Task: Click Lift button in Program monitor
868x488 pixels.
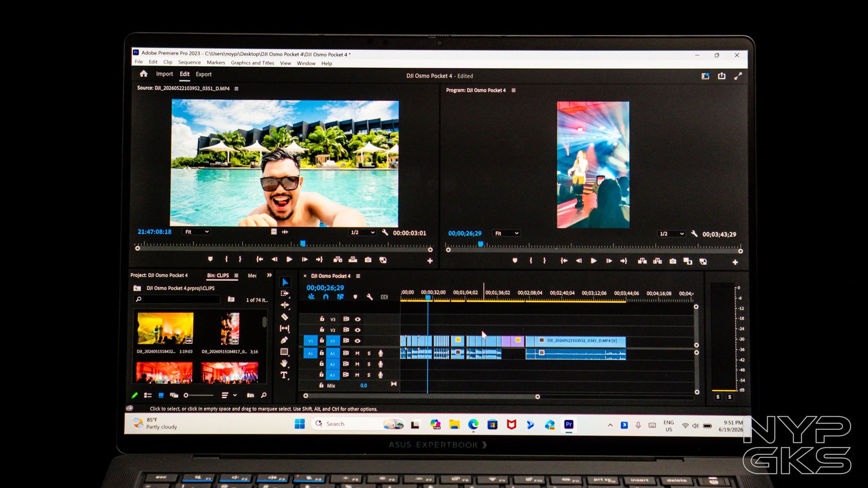Action: click(642, 261)
